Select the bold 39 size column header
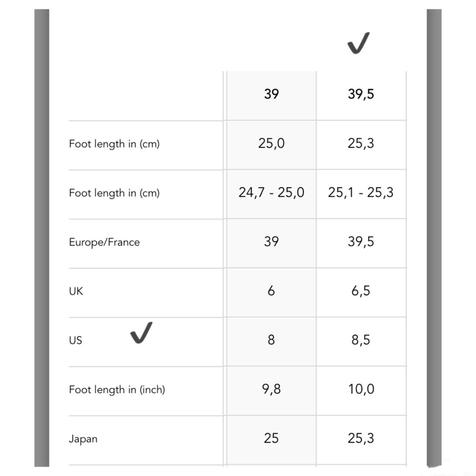Viewport: 476px width, 476px height. point(271,94)
